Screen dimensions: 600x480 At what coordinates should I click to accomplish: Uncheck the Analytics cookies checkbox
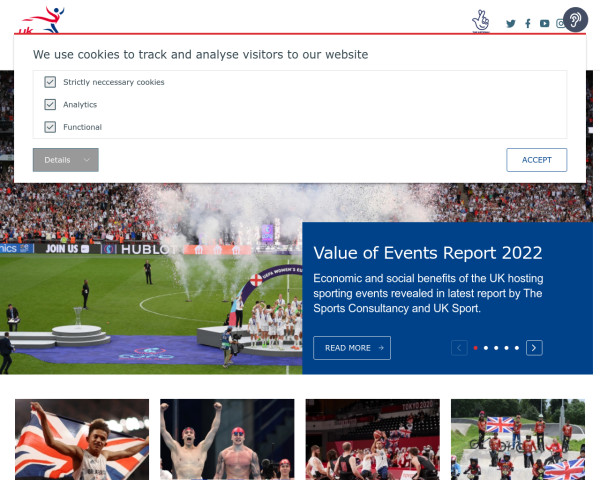point(50,104)
